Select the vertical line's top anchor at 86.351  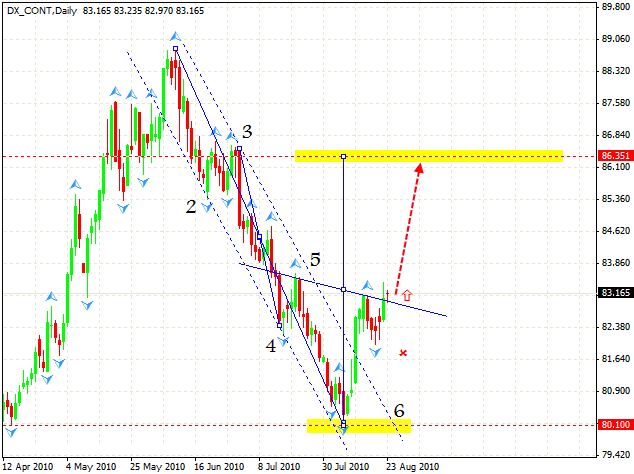click(x=344, y=156)
